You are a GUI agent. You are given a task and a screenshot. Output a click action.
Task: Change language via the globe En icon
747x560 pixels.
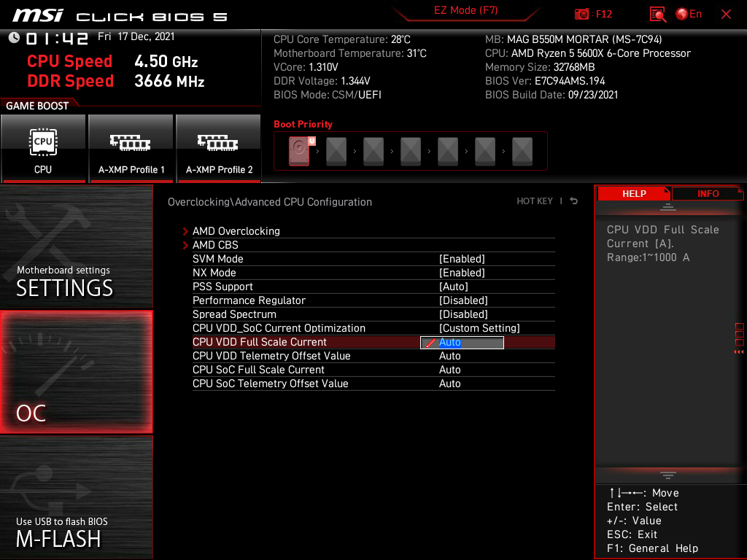coord(689,15)
